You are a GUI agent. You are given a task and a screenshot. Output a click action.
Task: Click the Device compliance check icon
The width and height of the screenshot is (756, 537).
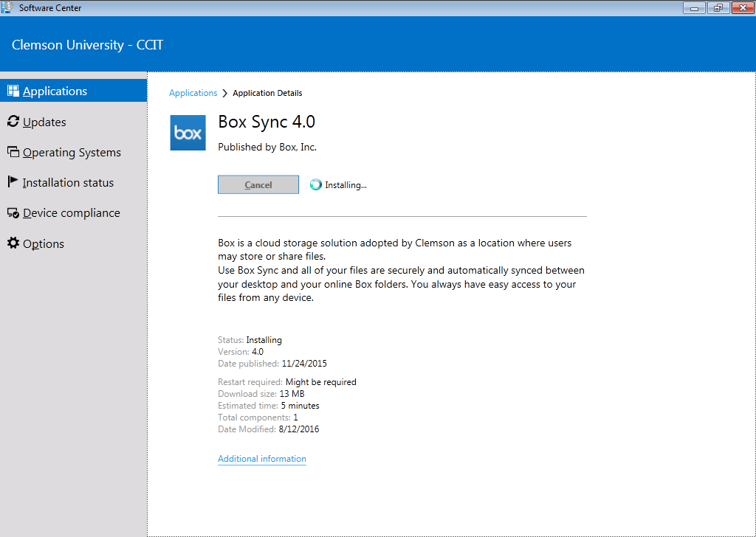(13, 213)
